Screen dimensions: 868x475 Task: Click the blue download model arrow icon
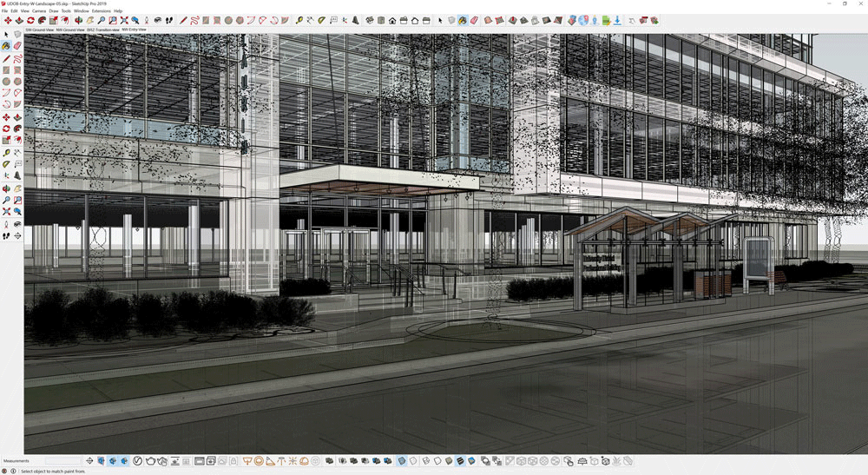617,21
